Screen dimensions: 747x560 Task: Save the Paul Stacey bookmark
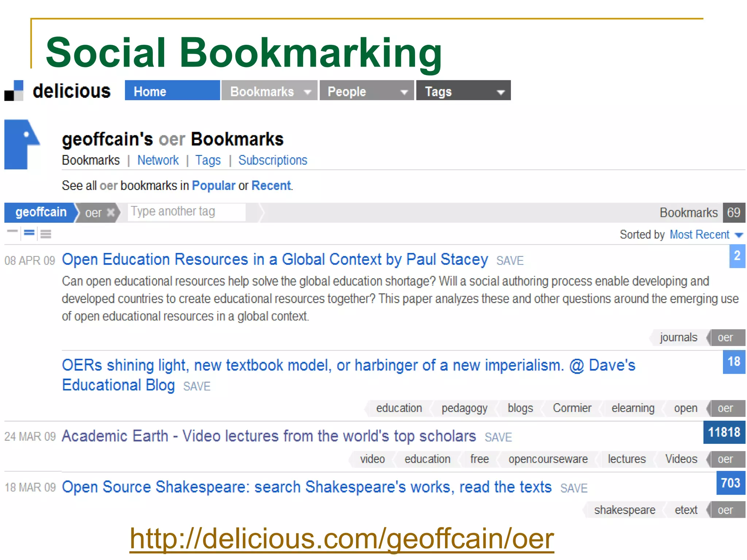point(510,261)
